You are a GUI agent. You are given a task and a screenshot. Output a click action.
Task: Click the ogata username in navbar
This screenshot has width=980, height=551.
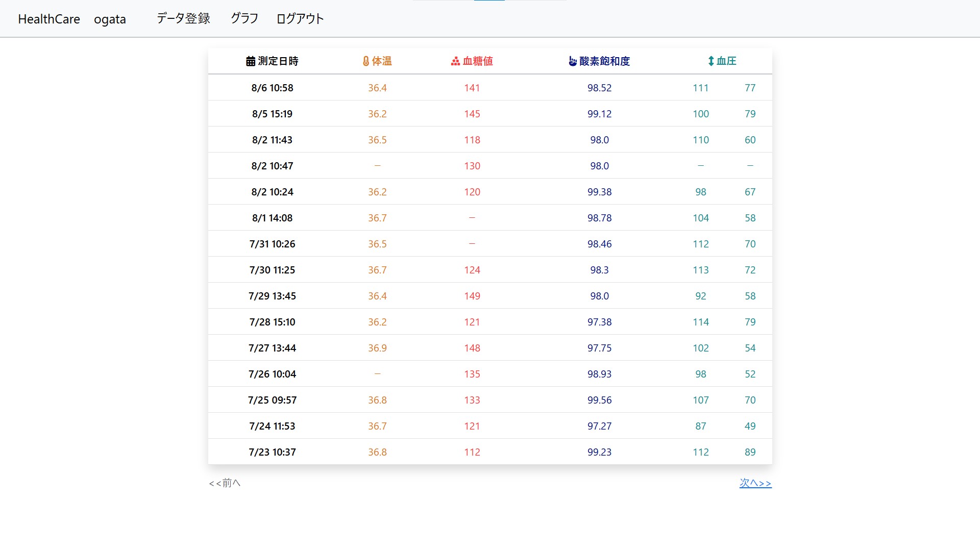click(110, 19)
